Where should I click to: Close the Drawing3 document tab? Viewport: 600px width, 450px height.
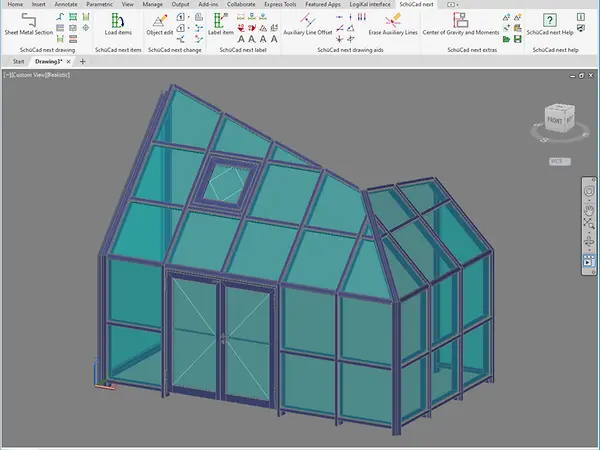(x=69, y=61)
